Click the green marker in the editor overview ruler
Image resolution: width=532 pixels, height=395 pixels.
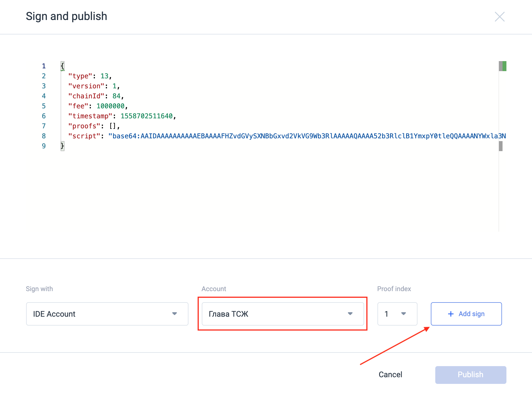click(504, 66)
